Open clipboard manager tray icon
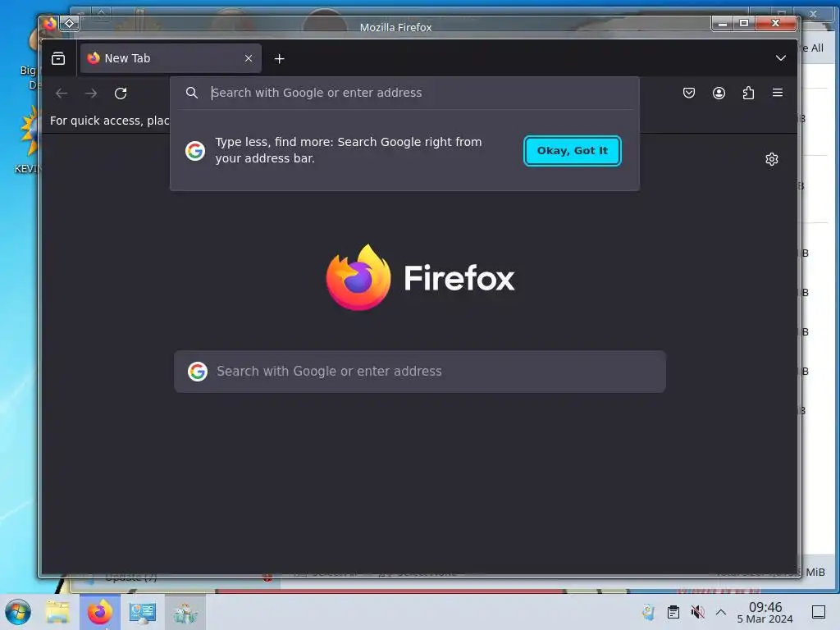Screen dimensions: 840x630 click(x=673, y=612)
